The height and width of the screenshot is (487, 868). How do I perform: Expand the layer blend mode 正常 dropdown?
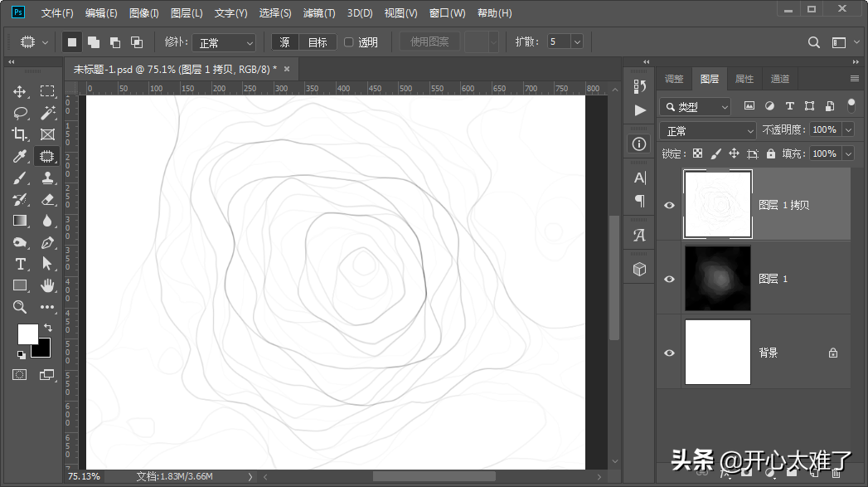708,130
